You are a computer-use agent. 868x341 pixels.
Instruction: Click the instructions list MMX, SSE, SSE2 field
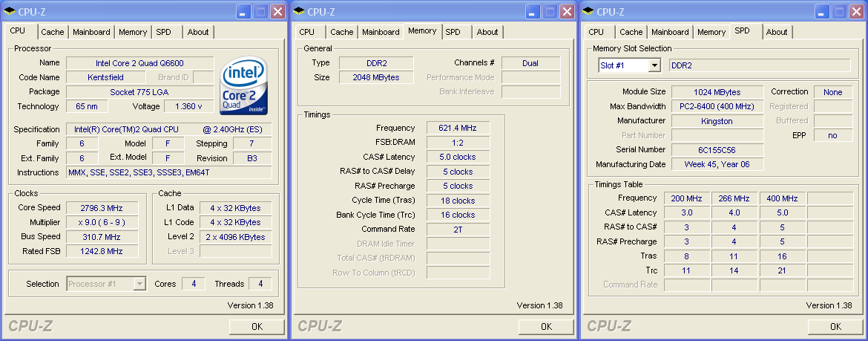(x=169, y=172)
